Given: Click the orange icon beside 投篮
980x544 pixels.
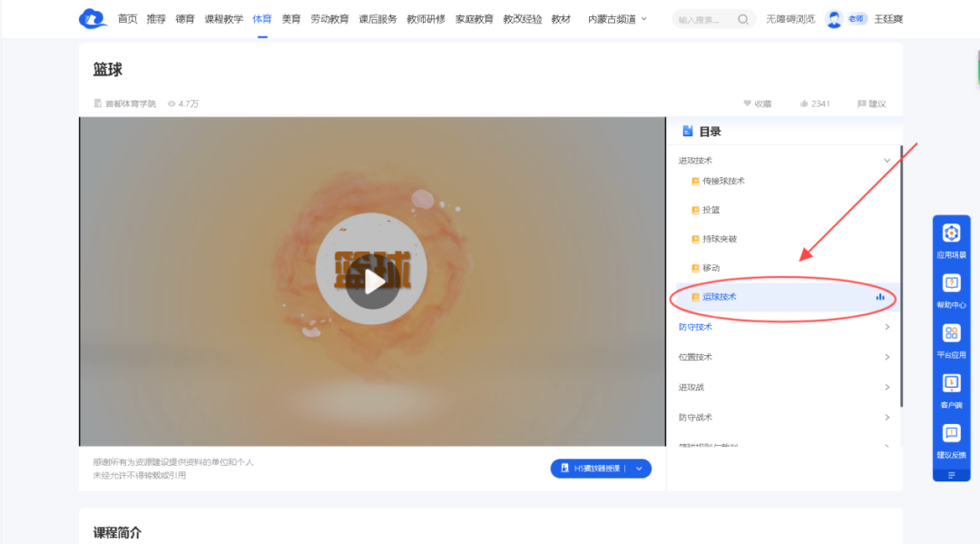Looking at the screenshot, I should point(695,210).
